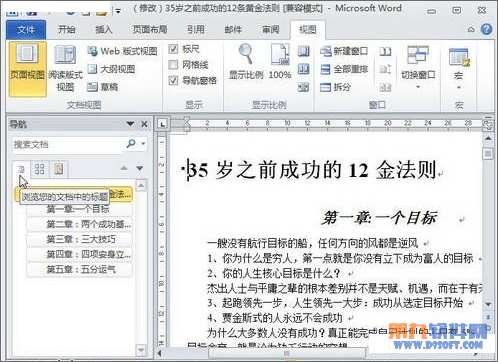Jump to previous heading arrow
Screen dimensions: 498x362
pyautogui.click(x=124, y=168)
